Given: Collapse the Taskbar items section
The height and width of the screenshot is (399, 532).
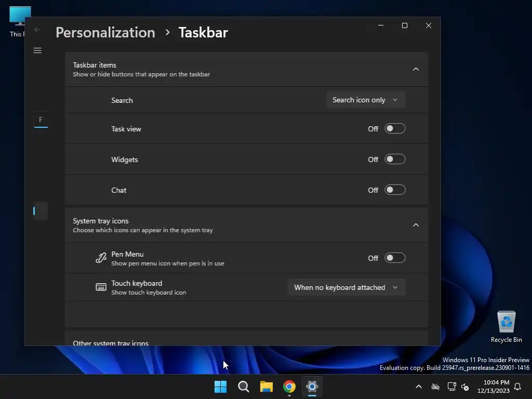Looking at the screenshot, I should pos(416,69).
